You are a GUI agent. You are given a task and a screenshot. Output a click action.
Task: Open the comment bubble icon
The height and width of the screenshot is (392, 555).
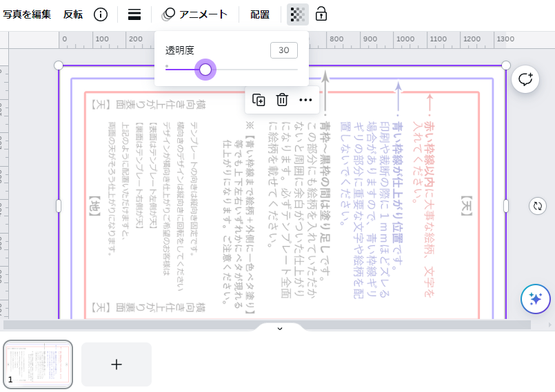(x=526, y=79)
